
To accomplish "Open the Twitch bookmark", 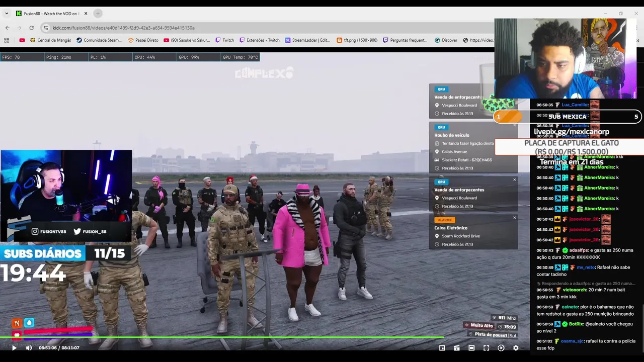I will click(x=225, y=40).
